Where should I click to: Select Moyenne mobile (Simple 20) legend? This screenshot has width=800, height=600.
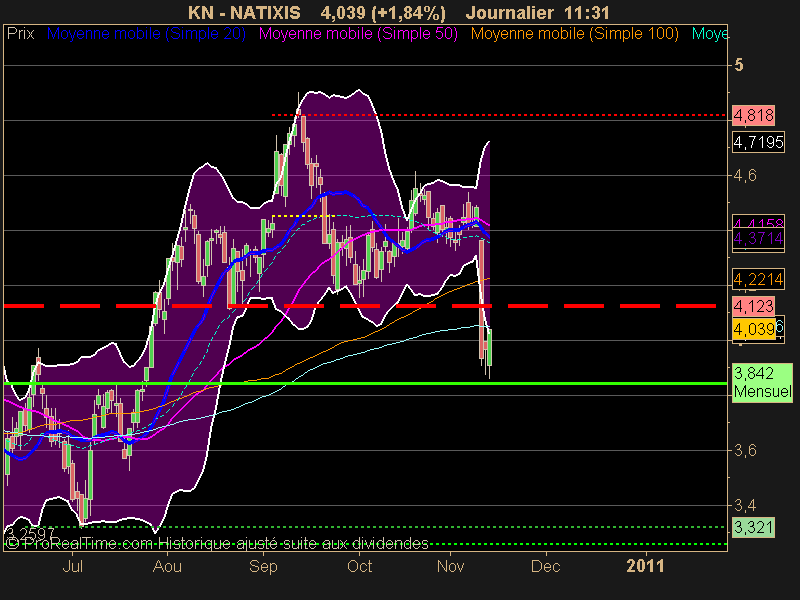[146, 34]
